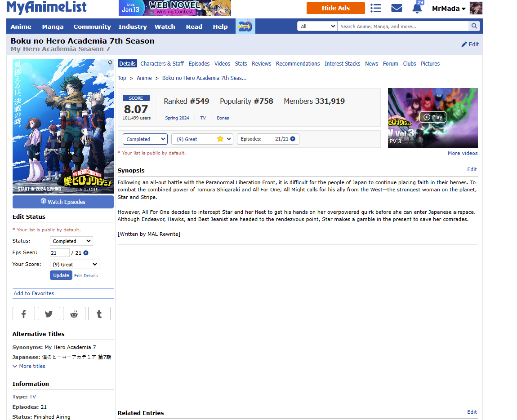Focus the search Anime, Manga input field
Viewport: 517px width, 420px height.
403,27
